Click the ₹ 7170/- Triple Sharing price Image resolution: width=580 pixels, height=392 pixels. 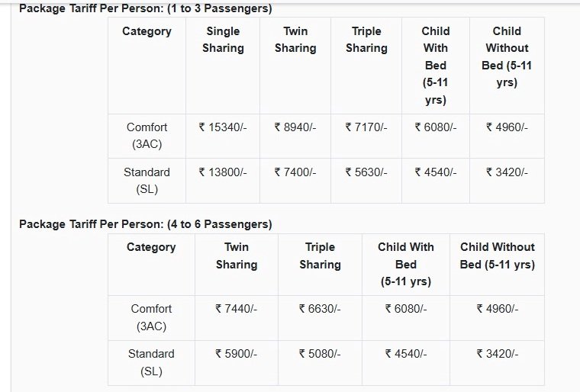366,127
